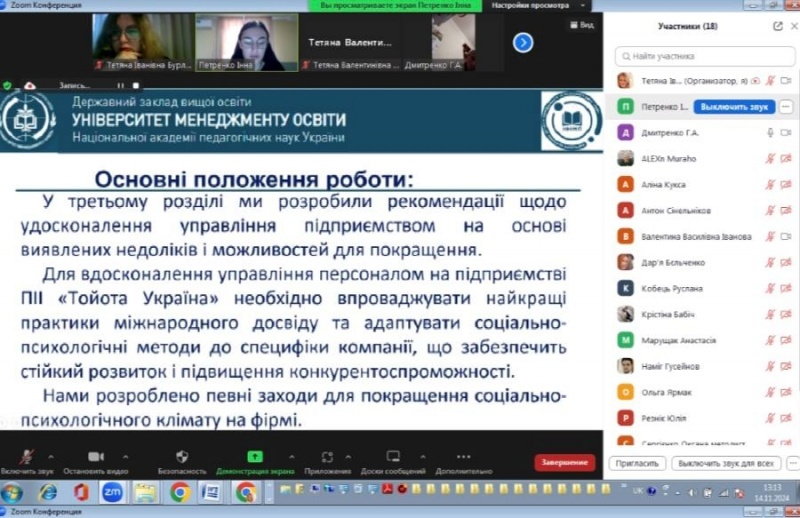800x518 pixels.
Task: Open more options next to Петренко
Action: (x=786, y=107)
